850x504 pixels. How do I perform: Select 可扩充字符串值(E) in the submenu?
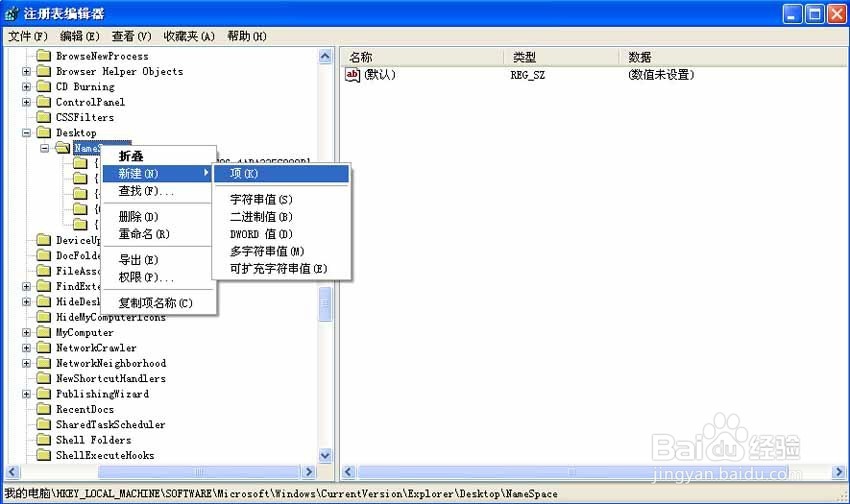(x=281, y=269)
